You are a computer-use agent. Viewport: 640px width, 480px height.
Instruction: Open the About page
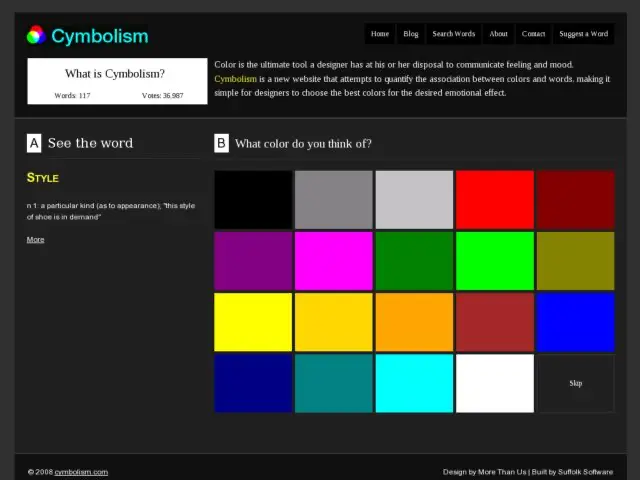(x=498, y=34)
